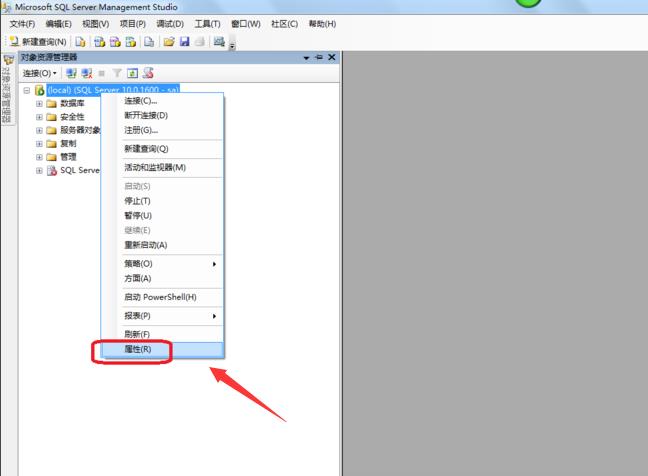
Task: Click the Database Engine Query icon
Action: (80, 41)
